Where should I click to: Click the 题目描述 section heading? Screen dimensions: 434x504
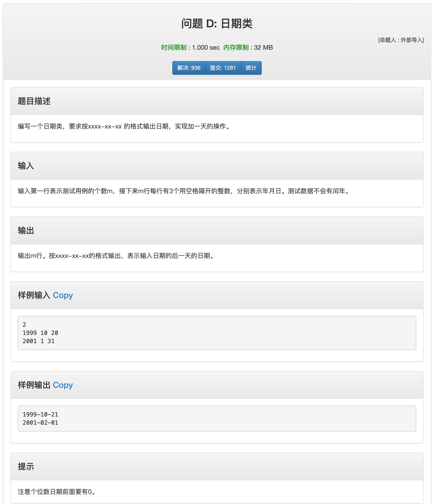click(x=34, y=101)
